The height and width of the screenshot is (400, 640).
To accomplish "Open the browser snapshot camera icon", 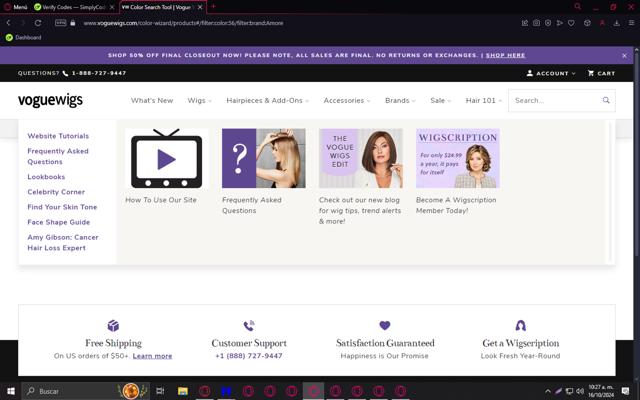I will 536,23.
